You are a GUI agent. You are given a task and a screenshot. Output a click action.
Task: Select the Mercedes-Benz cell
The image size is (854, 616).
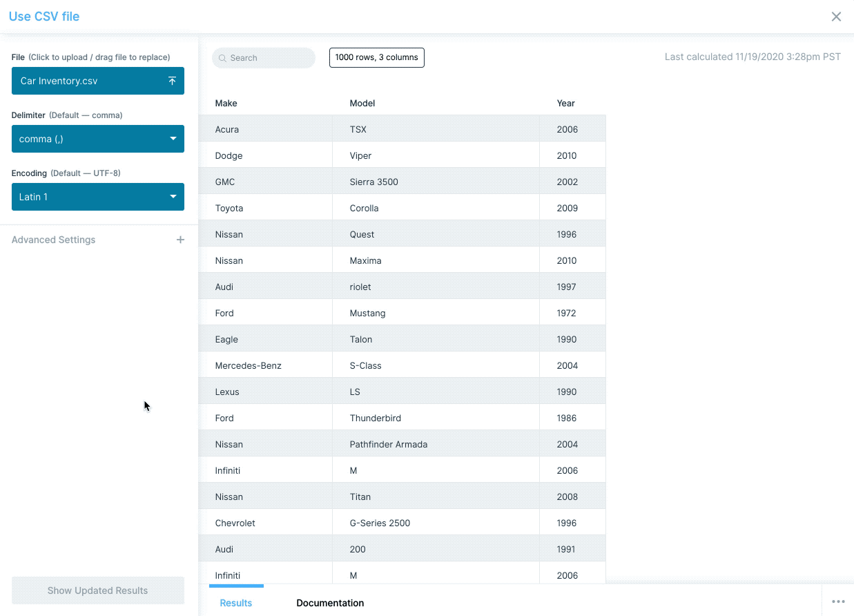266,365
